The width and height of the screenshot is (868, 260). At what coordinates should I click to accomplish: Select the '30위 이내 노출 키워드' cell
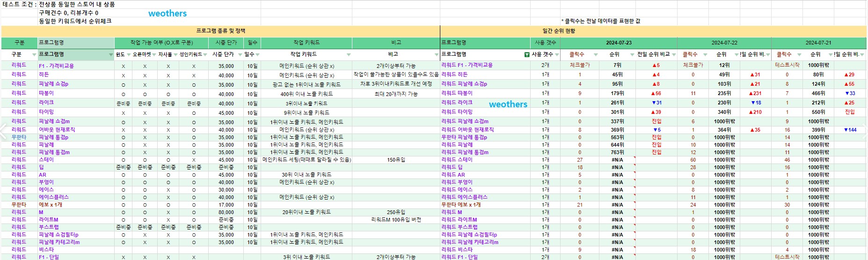(x=306, y=175)
